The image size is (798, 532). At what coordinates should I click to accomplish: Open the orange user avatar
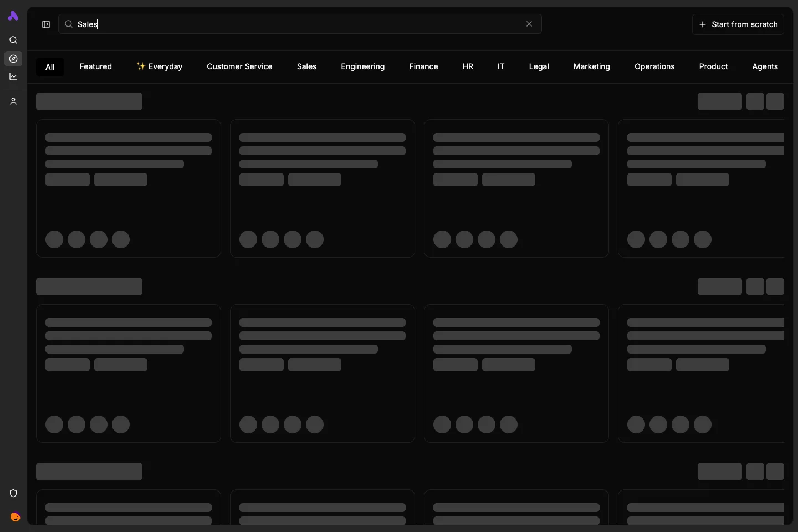(16, 517)
